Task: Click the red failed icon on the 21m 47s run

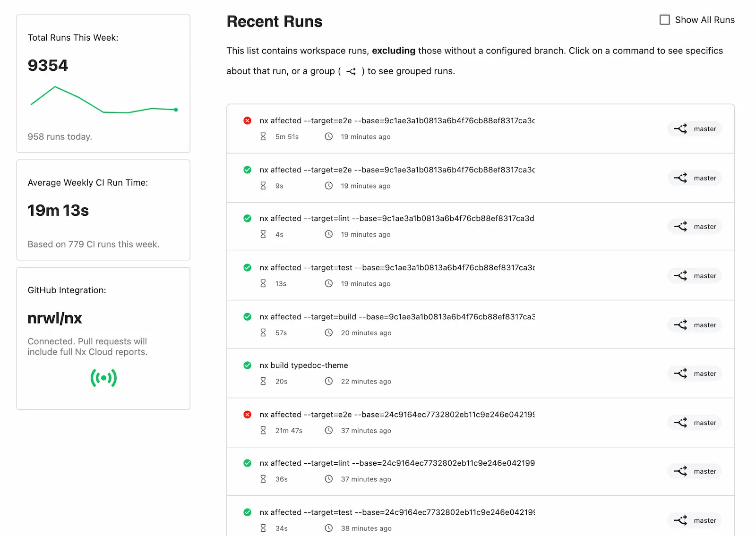Action: click(x=247, y=415)
